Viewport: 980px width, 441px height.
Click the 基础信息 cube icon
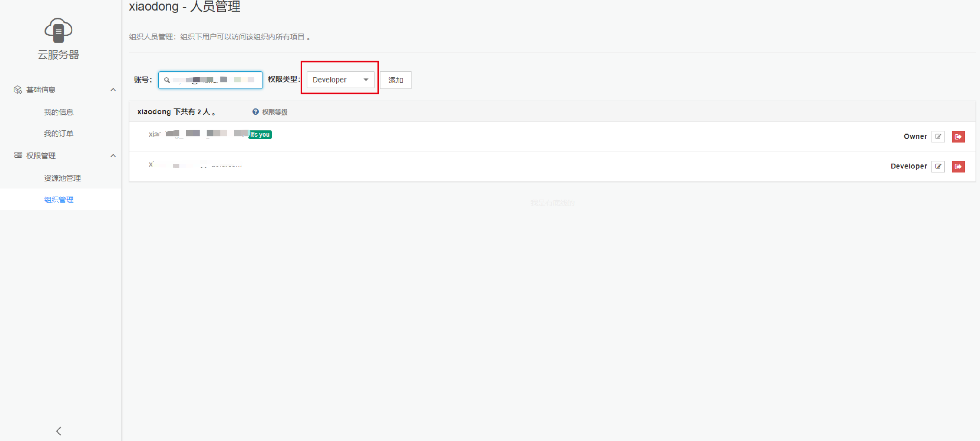pos(18,89)
